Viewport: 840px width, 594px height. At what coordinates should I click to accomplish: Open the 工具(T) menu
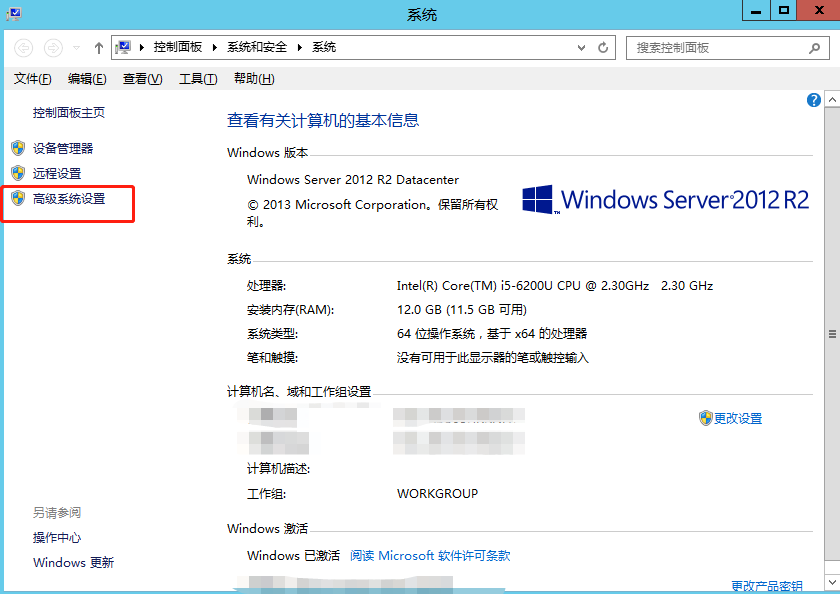pyautogui.click(x=198, y=79)
